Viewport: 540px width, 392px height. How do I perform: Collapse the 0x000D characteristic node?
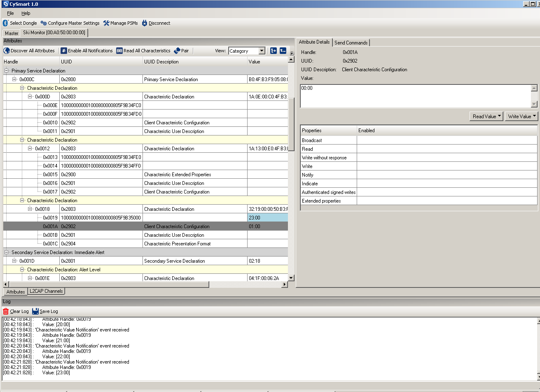(x=30, y=97)
